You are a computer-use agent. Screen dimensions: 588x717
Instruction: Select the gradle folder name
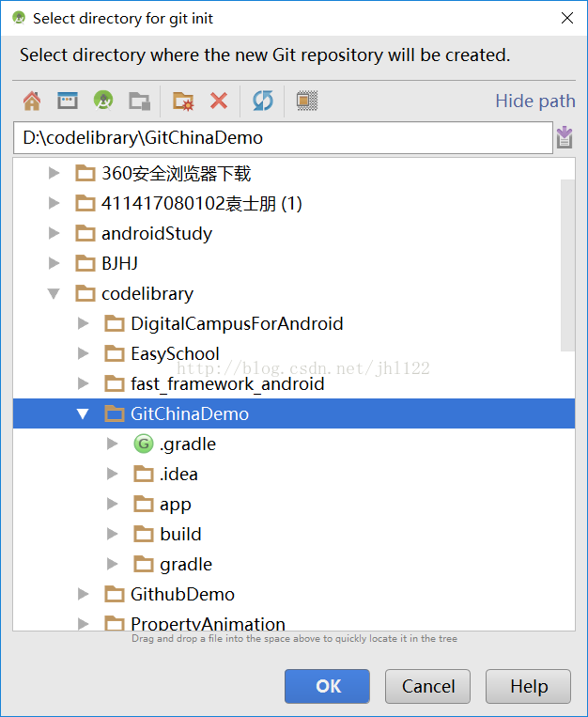tap(186, 565)
